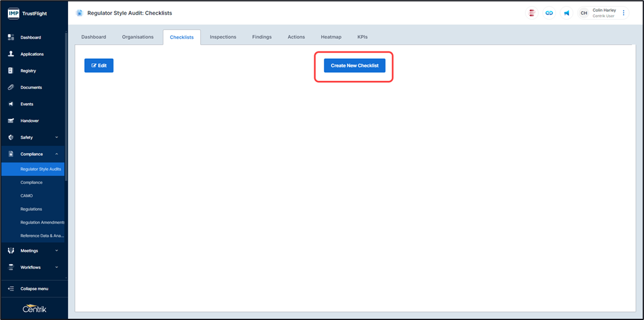
Task: Click the red database icon in header
Action: 532,13
